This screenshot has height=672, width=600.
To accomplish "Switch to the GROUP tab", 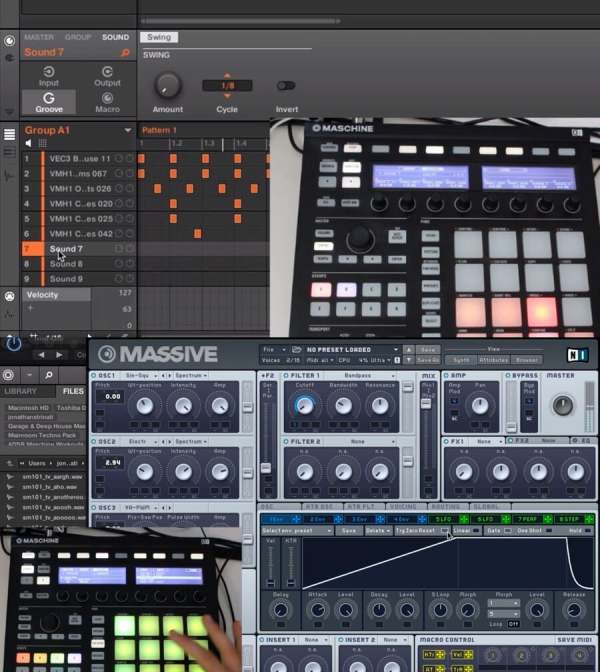I will point(78,37).
